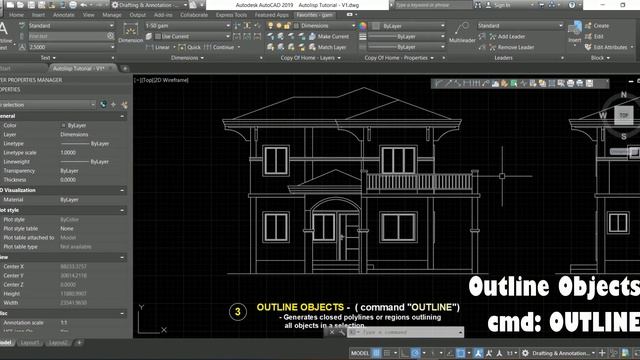Click the new drawing icon in quick access toolbar
The width and height of the screenshot is (640, 360).
pyautogui.click(x=10, y=5)
